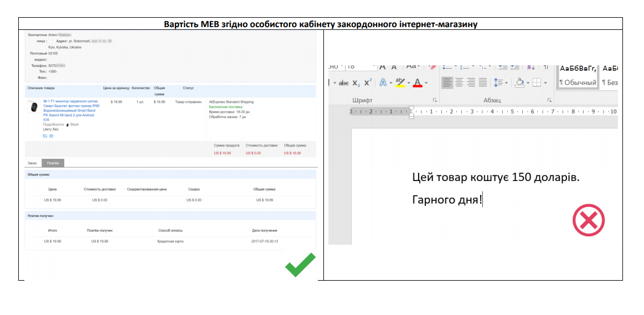The width and height of the screenshot is (644, 315).
Task: Open the text effects dropdown arrow
Action: [x=390, y=83]
